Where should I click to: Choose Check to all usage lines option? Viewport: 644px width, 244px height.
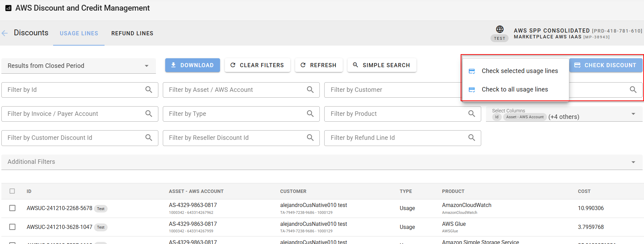point(515,89)
